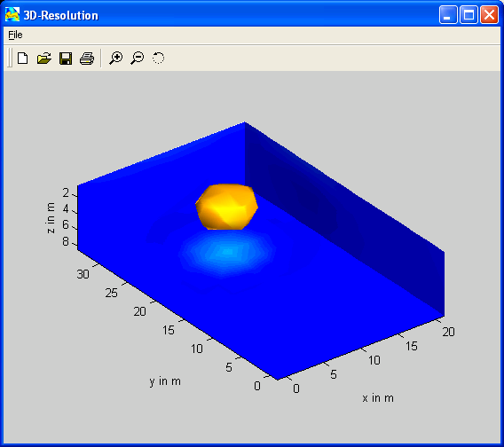Viewport: 504px width, 447px height.
Task: Click the New Figure toolbar icon
Action: [22, 59]
